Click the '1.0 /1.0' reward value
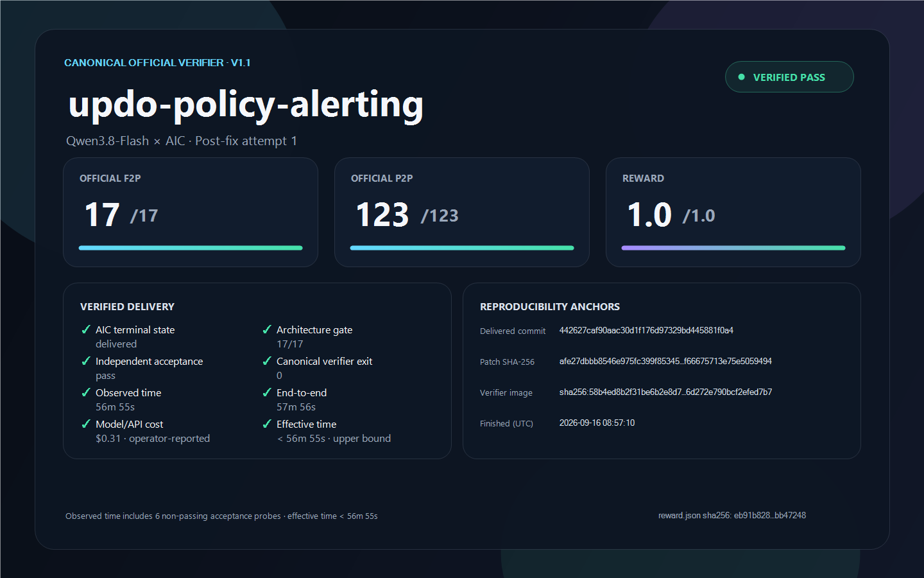 tap(671, 215)
